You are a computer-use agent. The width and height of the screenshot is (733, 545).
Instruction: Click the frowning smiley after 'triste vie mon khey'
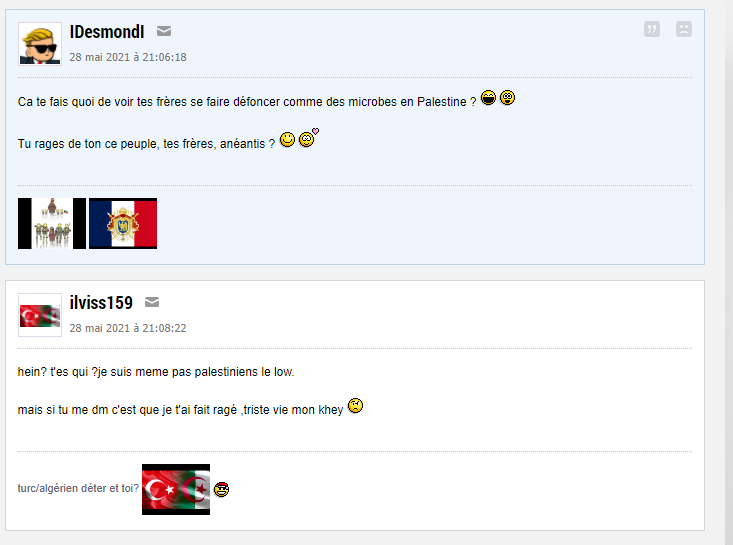tap(355, 405)
